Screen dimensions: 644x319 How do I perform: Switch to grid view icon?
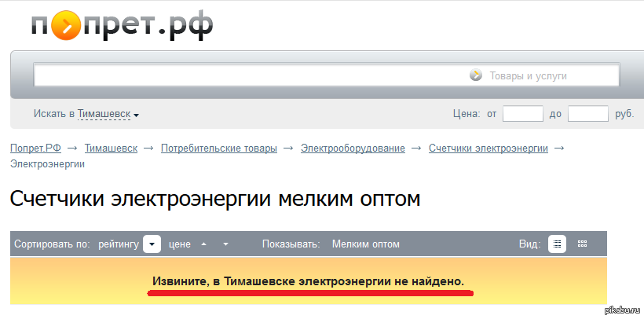coord(582,244)
